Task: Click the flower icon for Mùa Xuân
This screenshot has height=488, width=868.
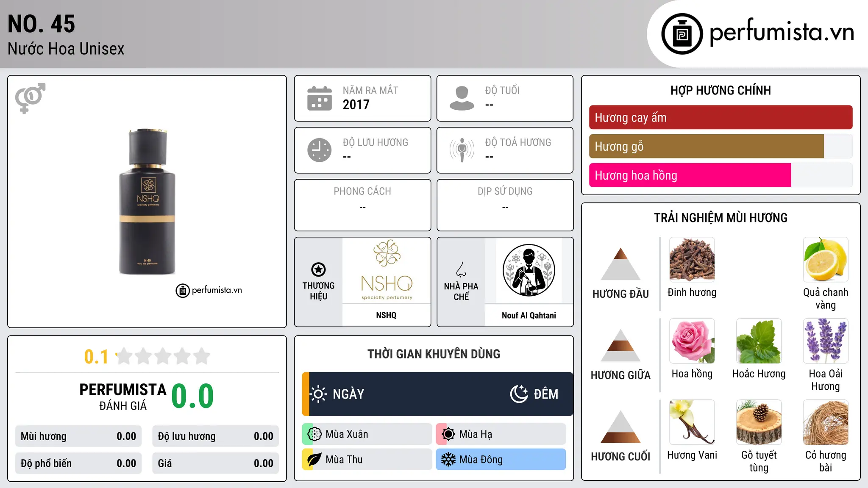Action: point(314,434)
